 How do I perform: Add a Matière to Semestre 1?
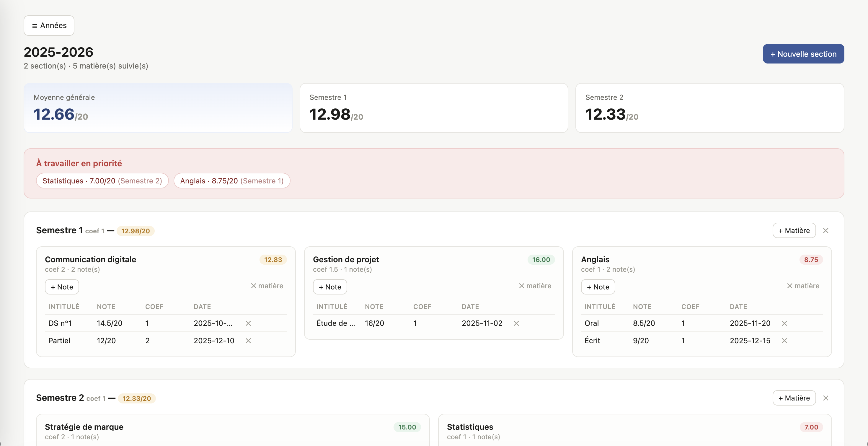point(794,231)
